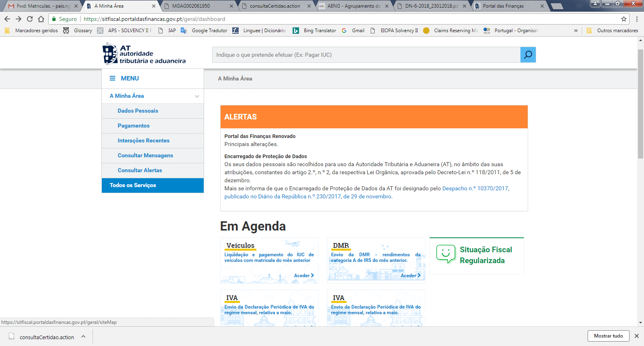Expand the hidden bookmarks overflow chevron
Image resolution: width=644 pixels, height=346 pixels.
pos(576,31)
